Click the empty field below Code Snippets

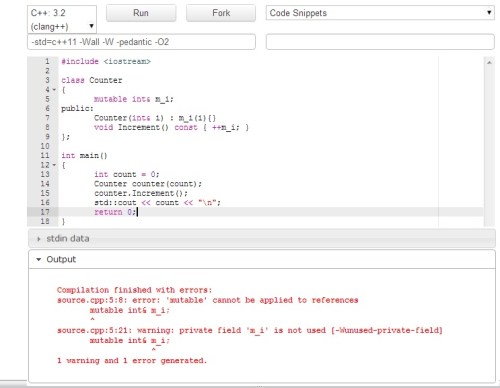380,42
